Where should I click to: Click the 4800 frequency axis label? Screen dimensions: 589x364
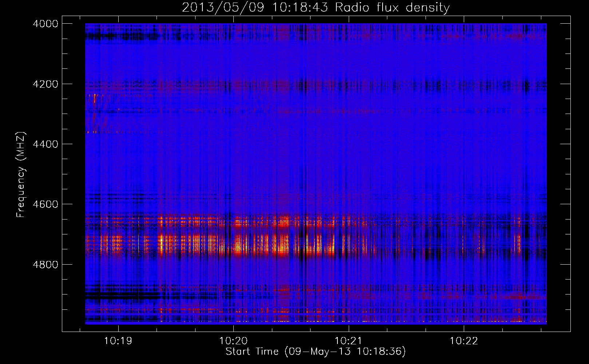click(46, 265)
